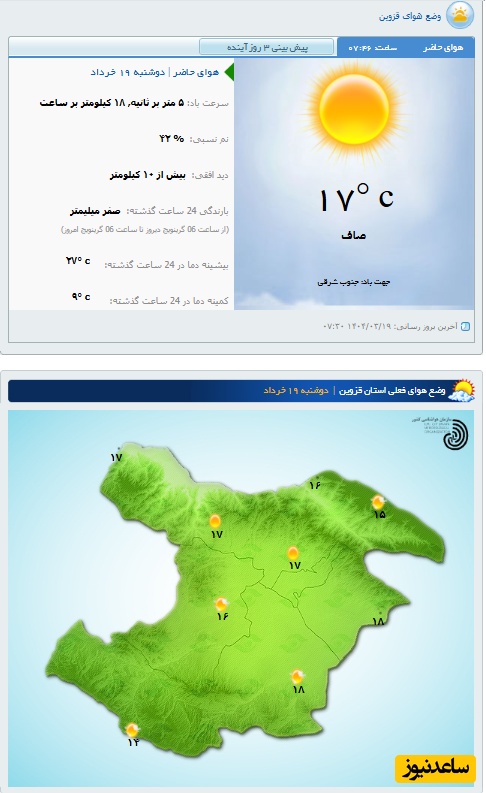Click the Qazvin province current weather title

(391, 391)
